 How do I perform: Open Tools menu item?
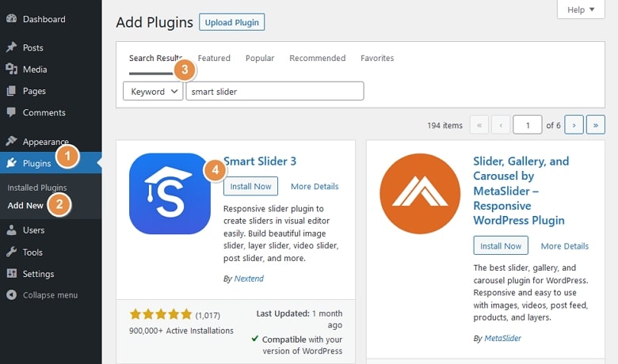[32, 252]
